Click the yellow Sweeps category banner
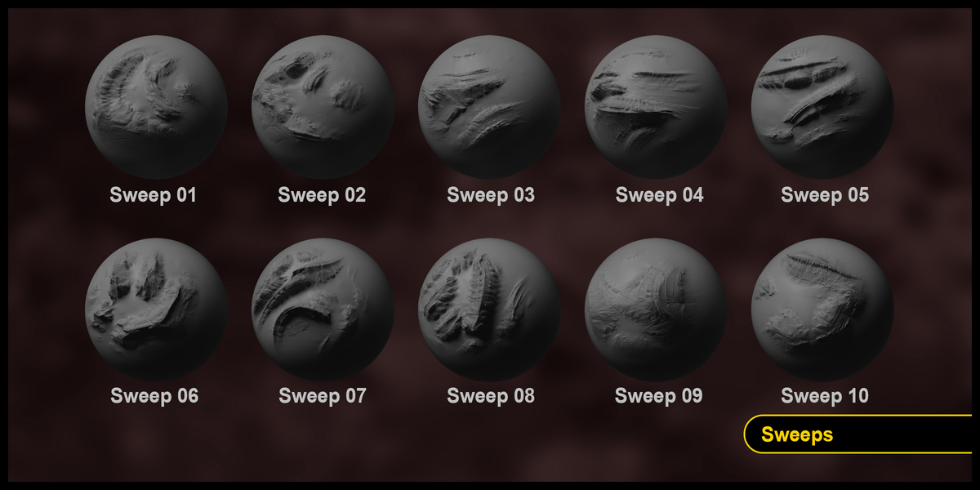 pos(857,434)
